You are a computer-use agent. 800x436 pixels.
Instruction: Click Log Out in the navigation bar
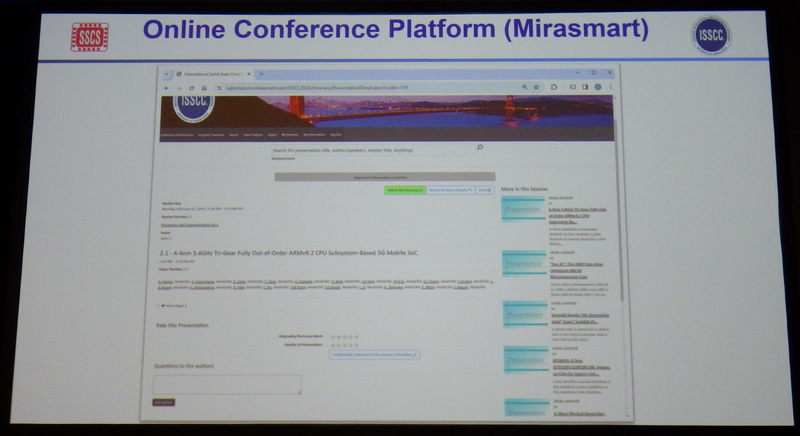click(x=336, y=135)
